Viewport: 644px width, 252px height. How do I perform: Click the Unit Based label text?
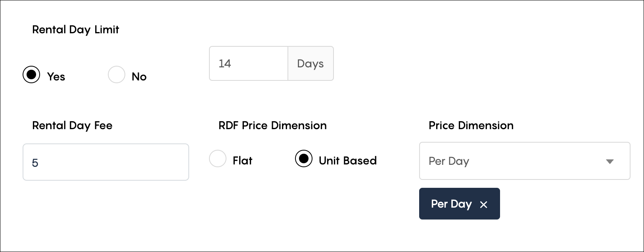tap(348, 160)
